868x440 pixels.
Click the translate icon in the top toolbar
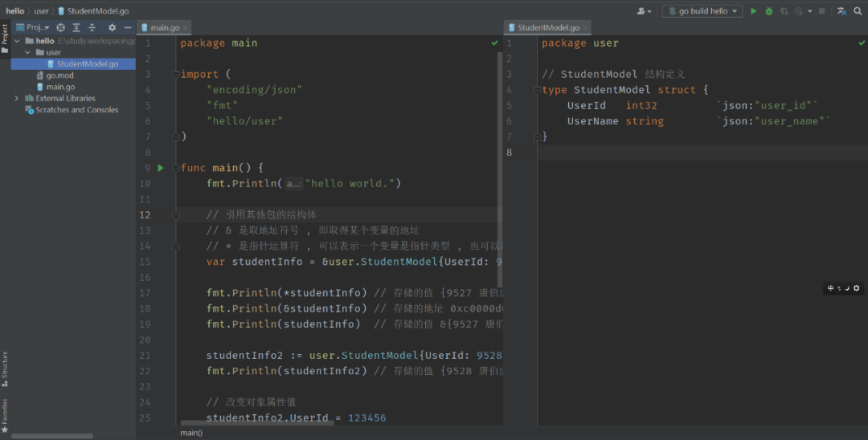pos(841,11)
